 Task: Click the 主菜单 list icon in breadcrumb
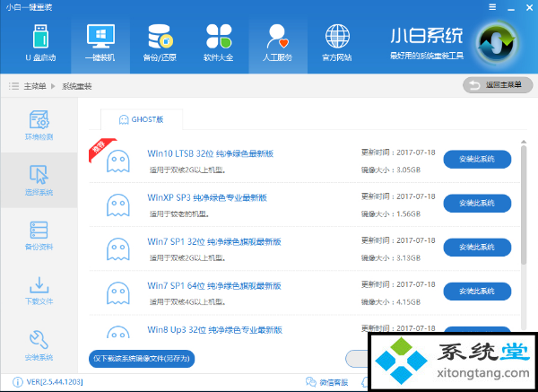pyautogui.click(x=13, y=86)
